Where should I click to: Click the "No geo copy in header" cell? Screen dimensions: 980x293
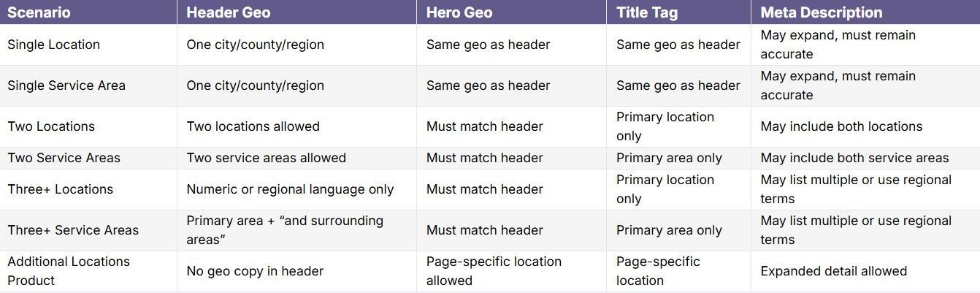[255, 271]
